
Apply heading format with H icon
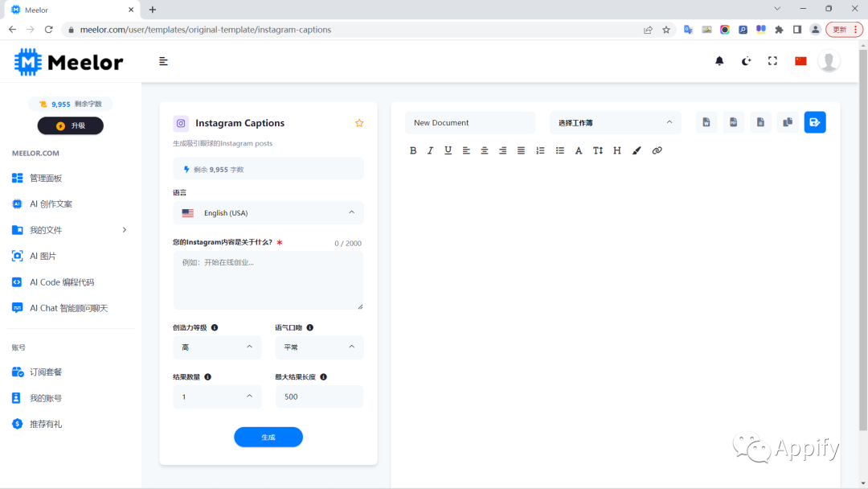616,150
